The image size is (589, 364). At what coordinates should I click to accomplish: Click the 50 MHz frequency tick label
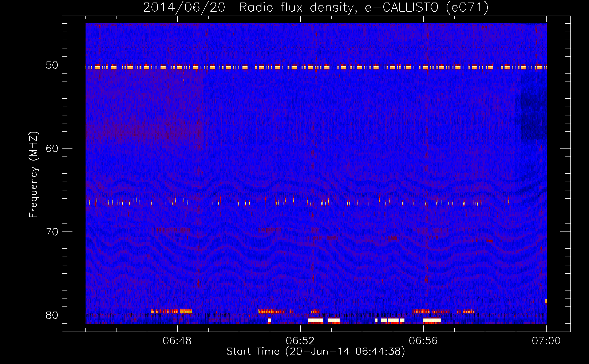52,66
